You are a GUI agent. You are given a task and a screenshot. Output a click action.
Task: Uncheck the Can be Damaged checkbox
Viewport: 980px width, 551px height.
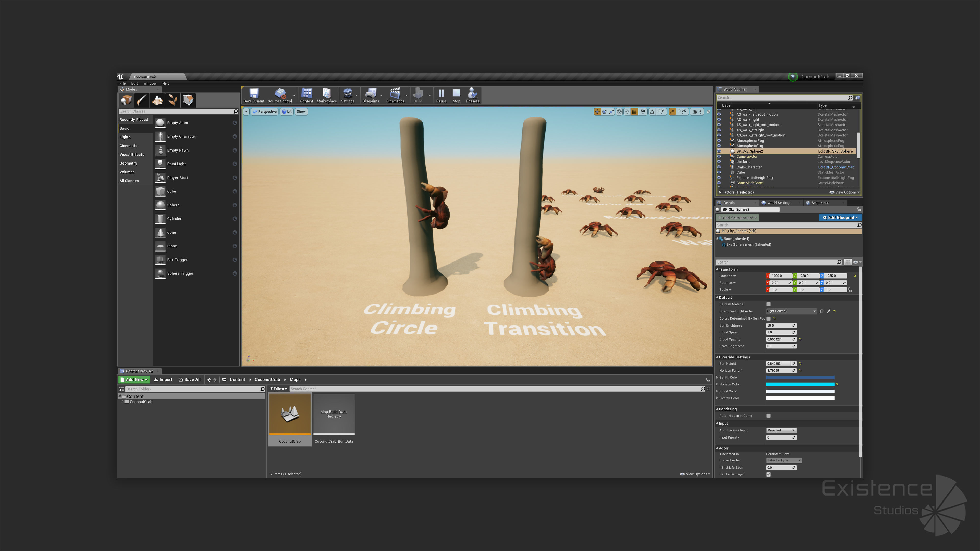768,474
